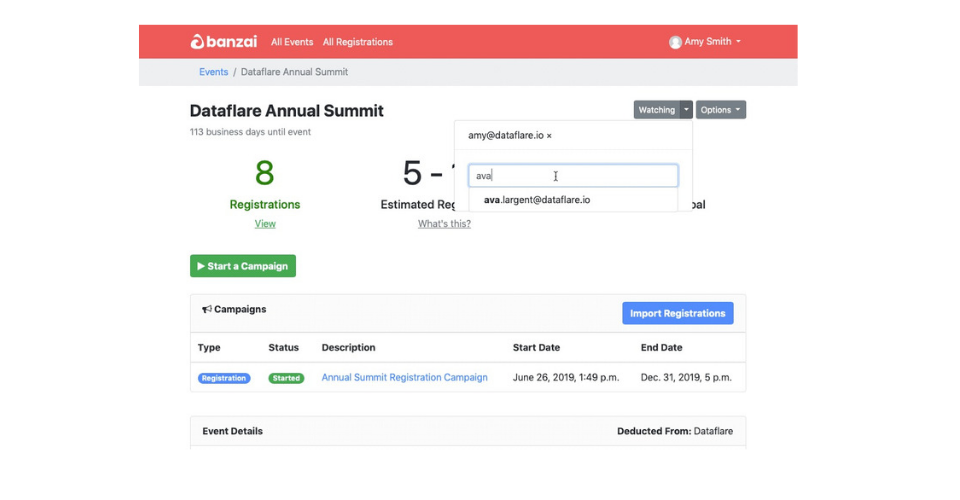Click the blue Registration type badge
The height and width of the screenshot is (500, 960).
pos(224,378)
